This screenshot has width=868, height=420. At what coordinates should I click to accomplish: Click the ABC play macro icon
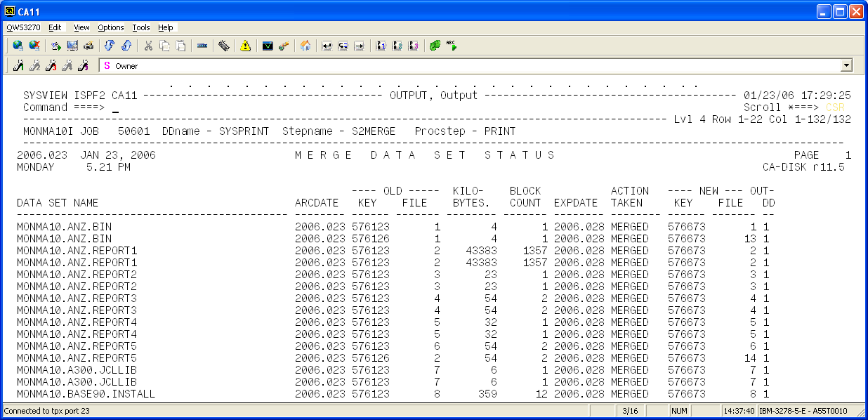tap(451, 46)
